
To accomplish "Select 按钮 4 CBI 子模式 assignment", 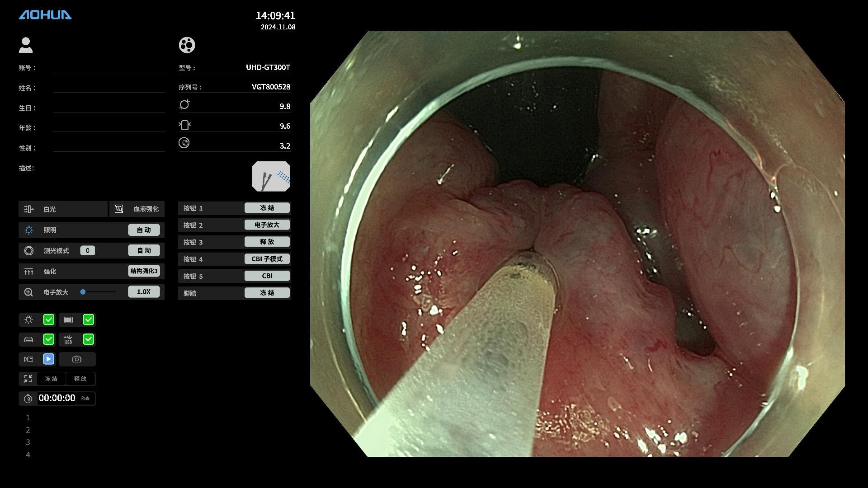I will 267,259.
